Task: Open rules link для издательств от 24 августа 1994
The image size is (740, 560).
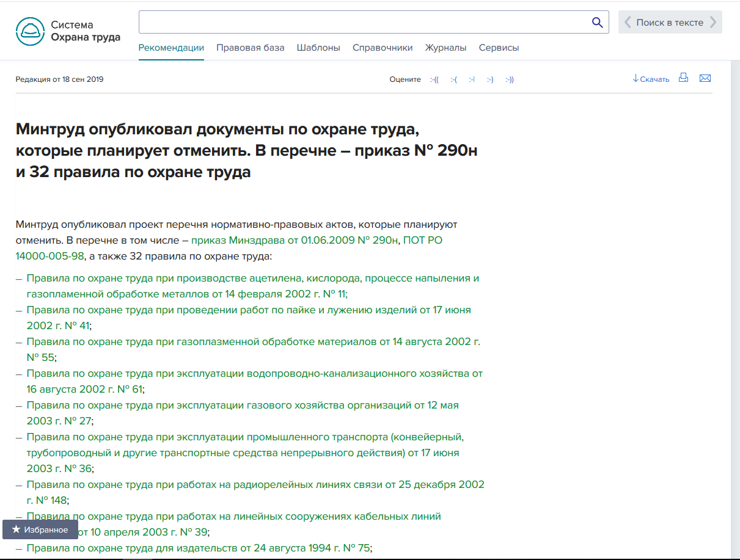Action: click(199, 548)
